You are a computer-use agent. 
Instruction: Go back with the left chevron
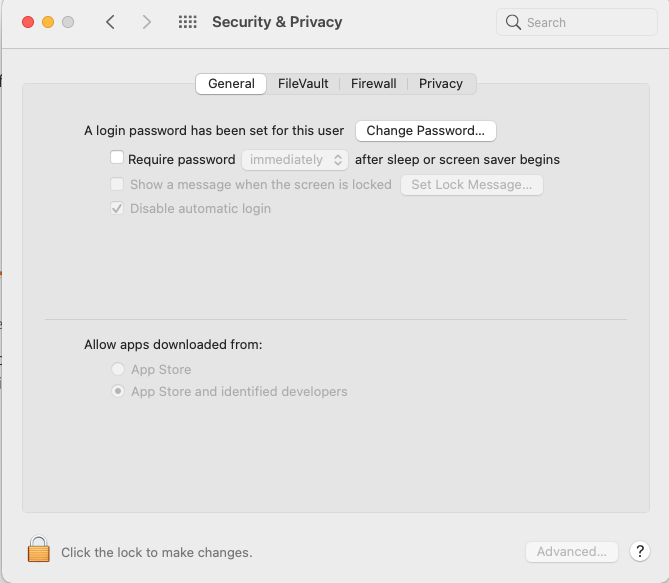110,22
